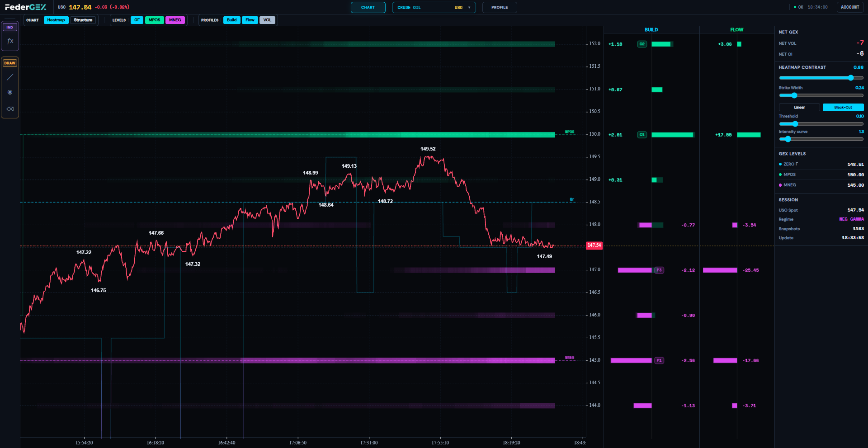Click the 149.52 high price label

(x=428, y=149)
